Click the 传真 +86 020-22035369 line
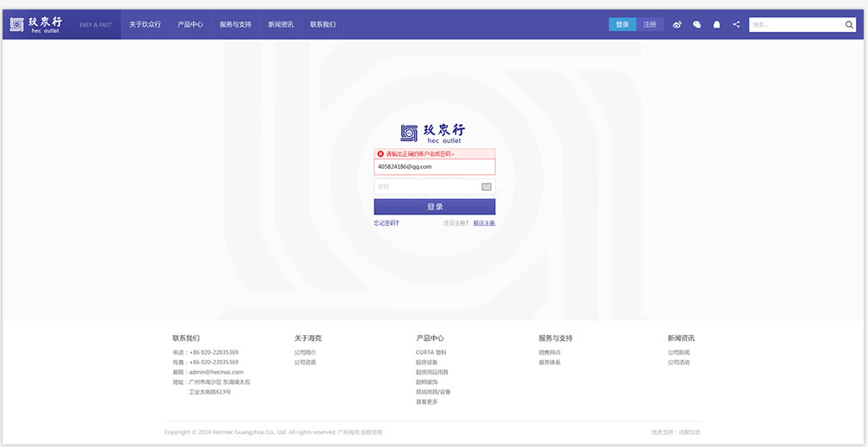This screenshot has width=868, height=447. point(205,363)
